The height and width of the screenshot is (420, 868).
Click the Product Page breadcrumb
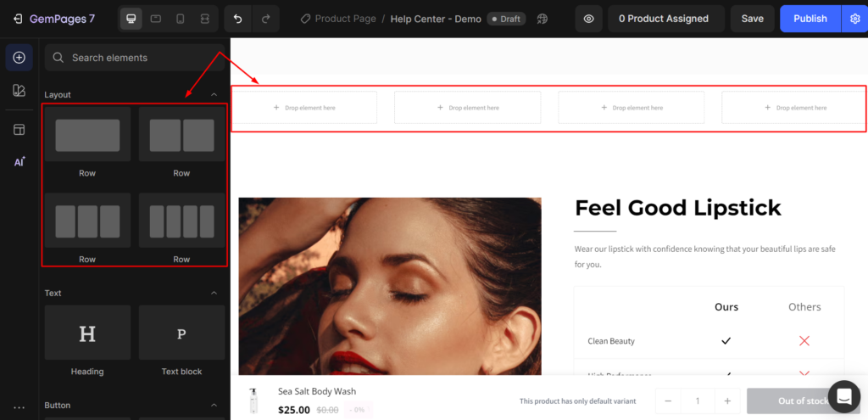(x=344, y=19)
